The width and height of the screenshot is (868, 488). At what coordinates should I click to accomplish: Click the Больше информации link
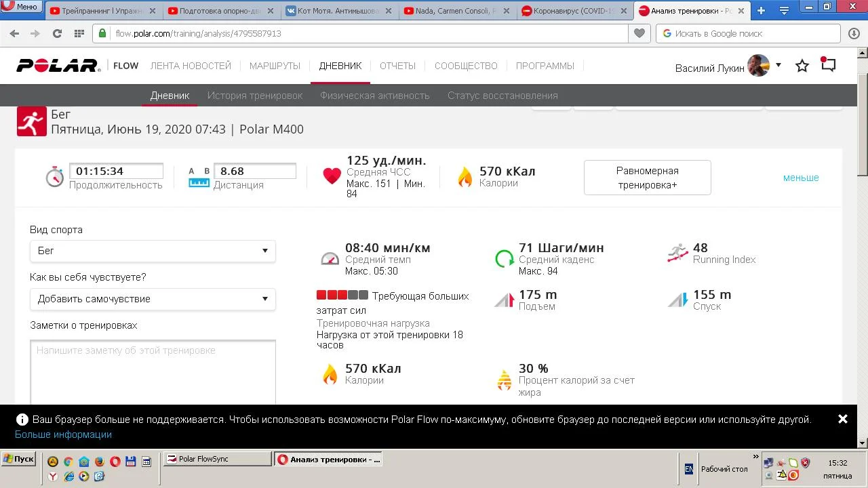point(63,434)
